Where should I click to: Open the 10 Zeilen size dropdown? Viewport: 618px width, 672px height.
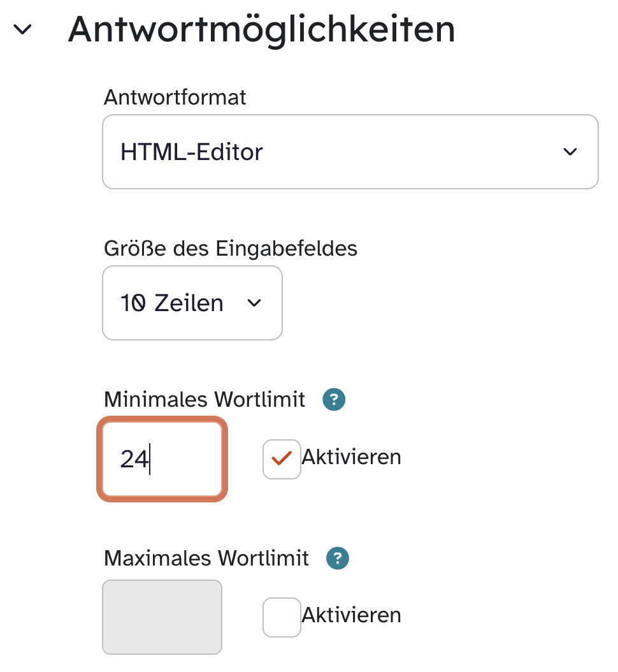click(x=192, y=303)
